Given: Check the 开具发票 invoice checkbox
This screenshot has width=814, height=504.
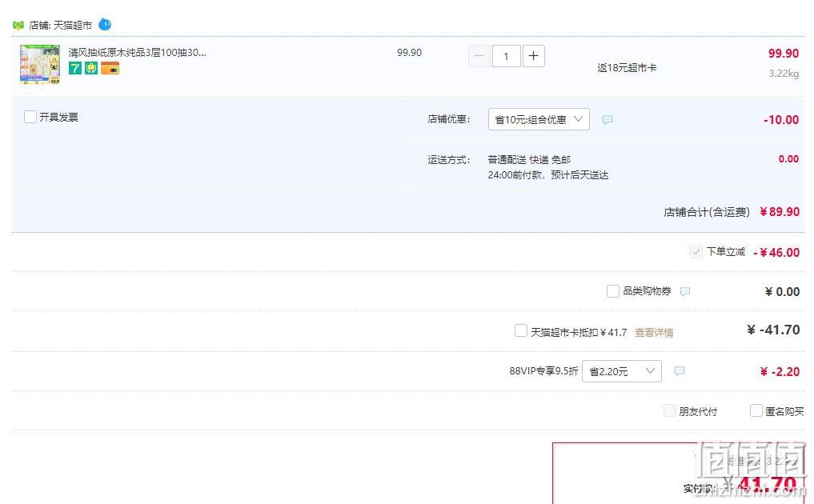Looking at the screenshot, I should point(30,117).
